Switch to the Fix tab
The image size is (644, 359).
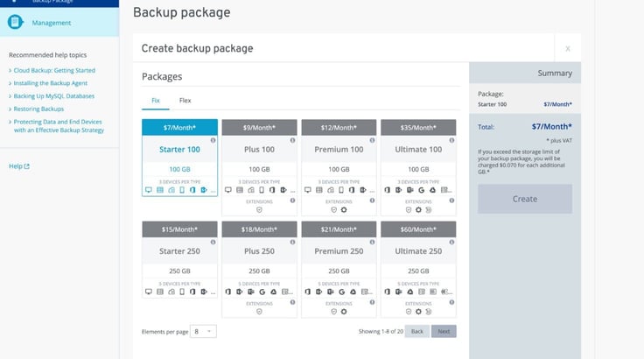[156, 101]
